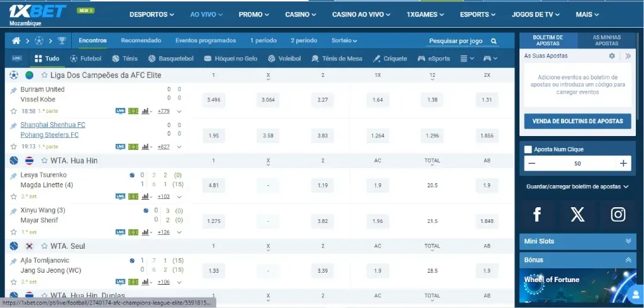Image resolution: width=644 pixels, height=308 pixels.
Task: Open the DESPORTOS dropdown menu
Action: coord(152,14)
